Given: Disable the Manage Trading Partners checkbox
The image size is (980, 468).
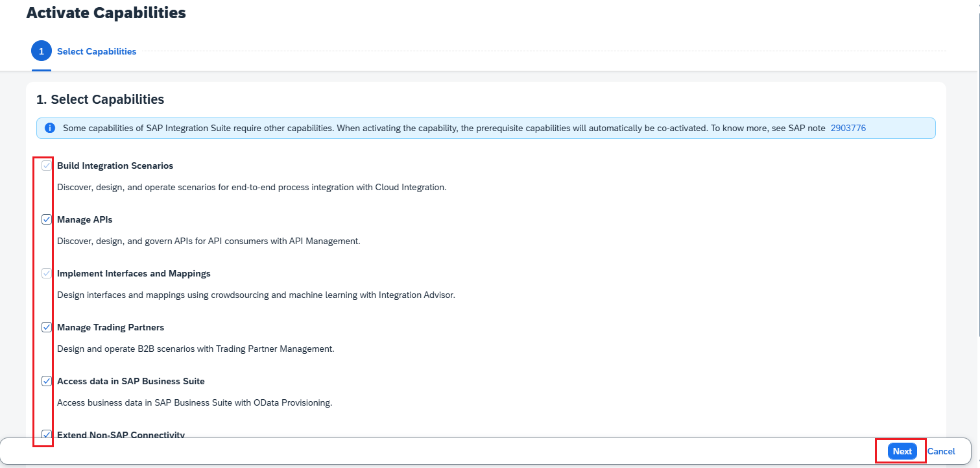Looking at the screenshot, I should tap(46, 327).
